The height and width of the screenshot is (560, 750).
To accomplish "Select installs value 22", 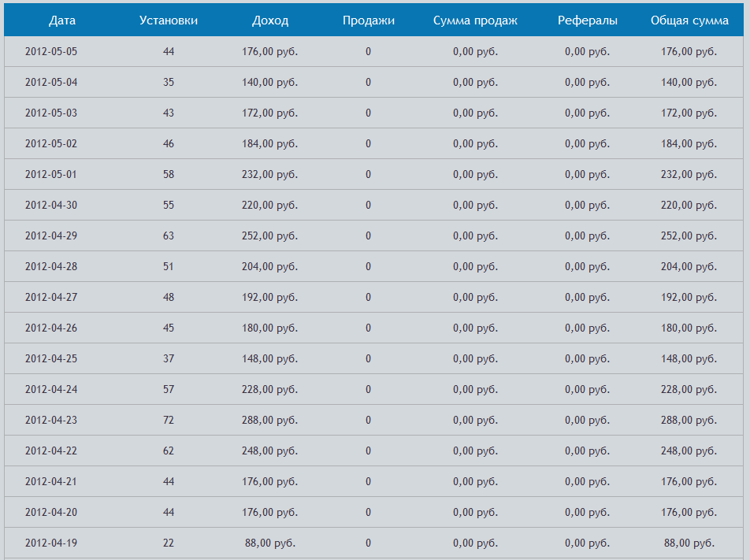I will (169, 543).
